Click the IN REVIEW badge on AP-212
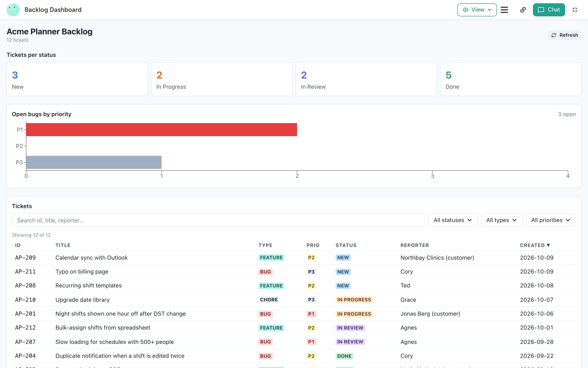 [350, 328]
